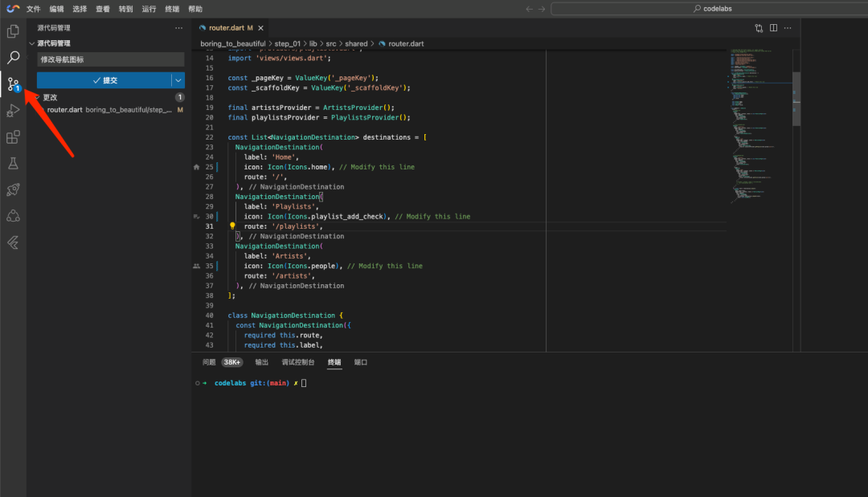Switch to the 端口 panel tab
This screenshot has width=868, height=497.
[360, 362]
